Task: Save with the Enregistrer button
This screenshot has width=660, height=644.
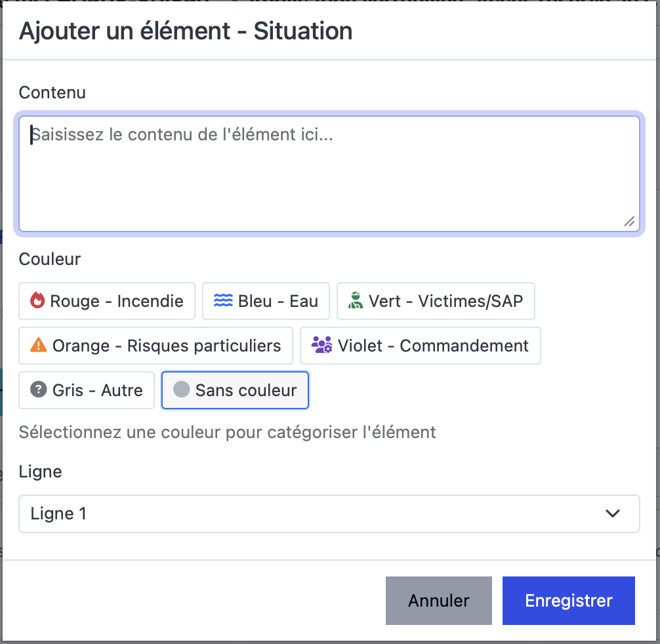Action: click(x=568, y=601)
